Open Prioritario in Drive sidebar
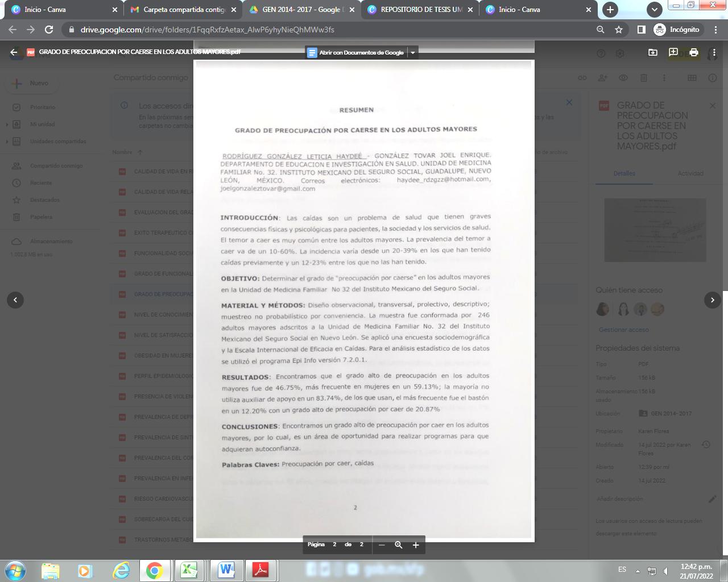 (x=43, y=107)
